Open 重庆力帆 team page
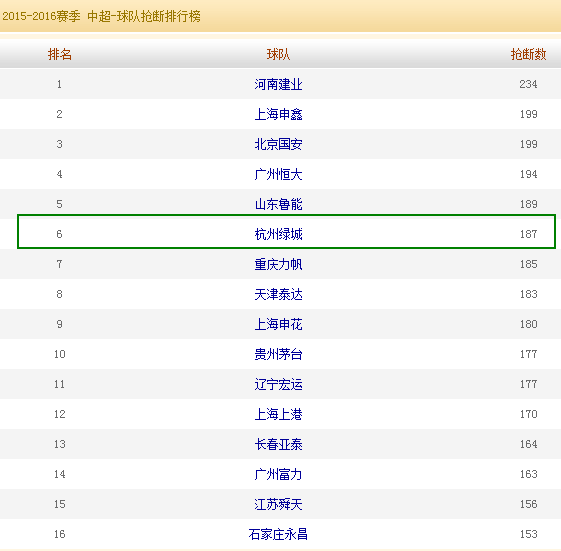Image resolution: width=561 pixels, height=551 pixels. click(x=278, y=264)
